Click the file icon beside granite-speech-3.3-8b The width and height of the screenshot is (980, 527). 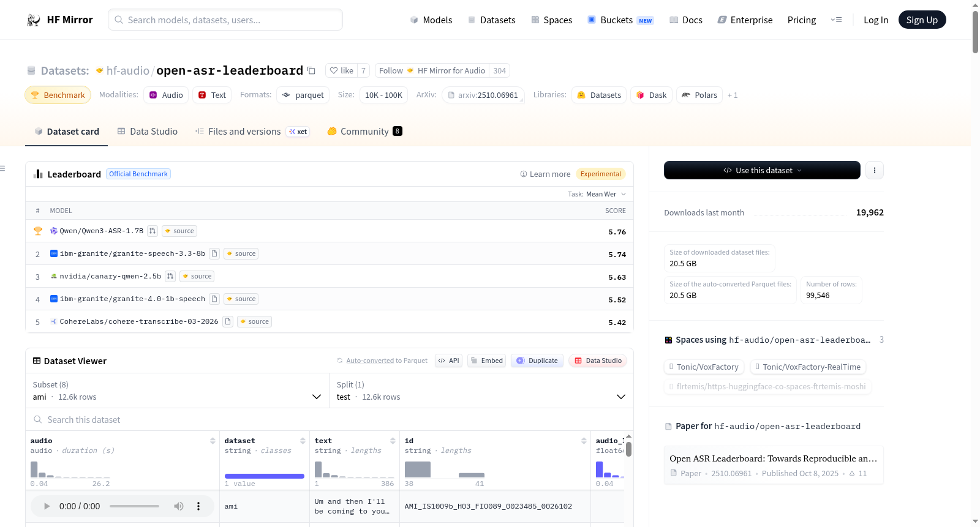[214, 254]
